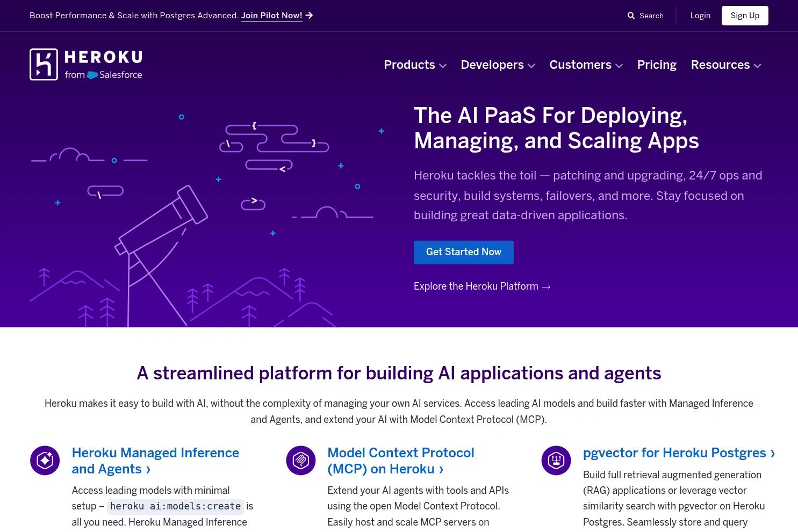Open the Products navigation menu

click(x=415, y=65)
